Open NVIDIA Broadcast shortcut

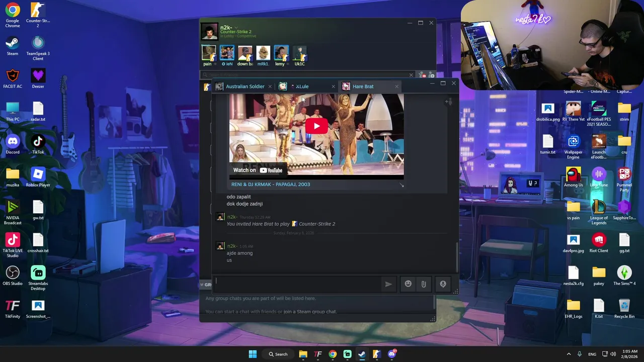13,213
